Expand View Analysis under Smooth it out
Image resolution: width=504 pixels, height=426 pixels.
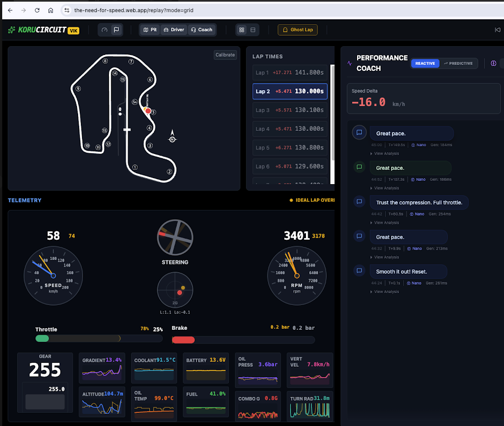tap(385, 292)
